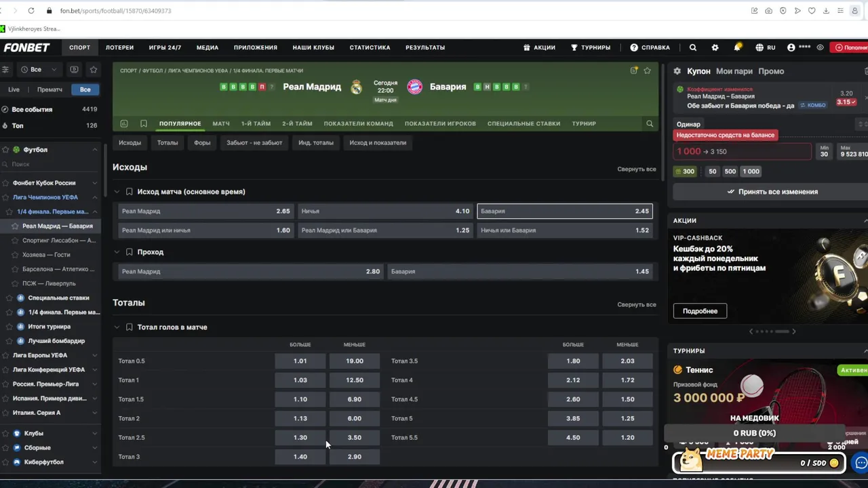Switch to Мои пари tab
Viewport: 868px width, 488px height.
[734, 71]
